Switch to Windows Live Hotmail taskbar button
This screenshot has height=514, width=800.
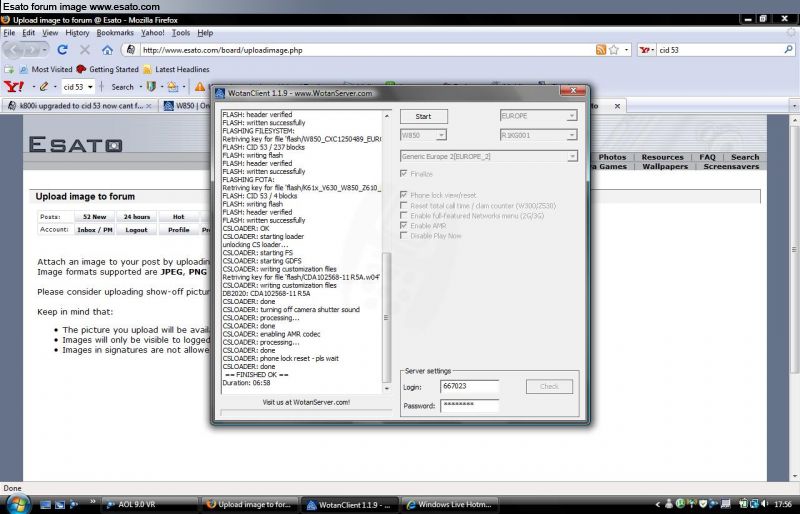click(449, 504)
